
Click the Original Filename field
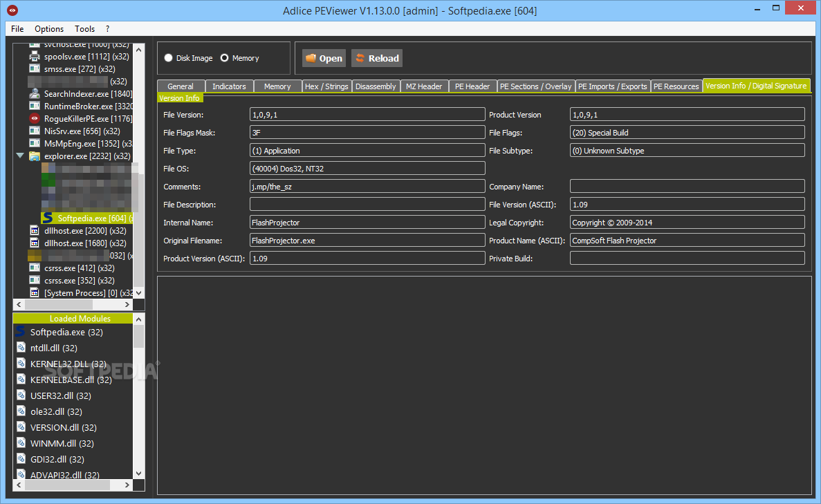point(367,240)
